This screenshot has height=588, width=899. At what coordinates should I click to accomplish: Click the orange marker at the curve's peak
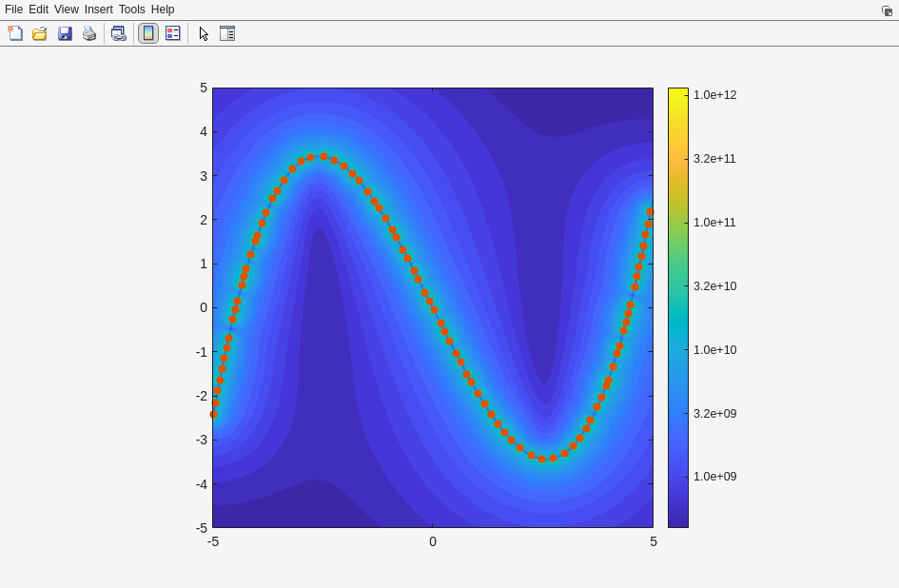tap(323, 157)
